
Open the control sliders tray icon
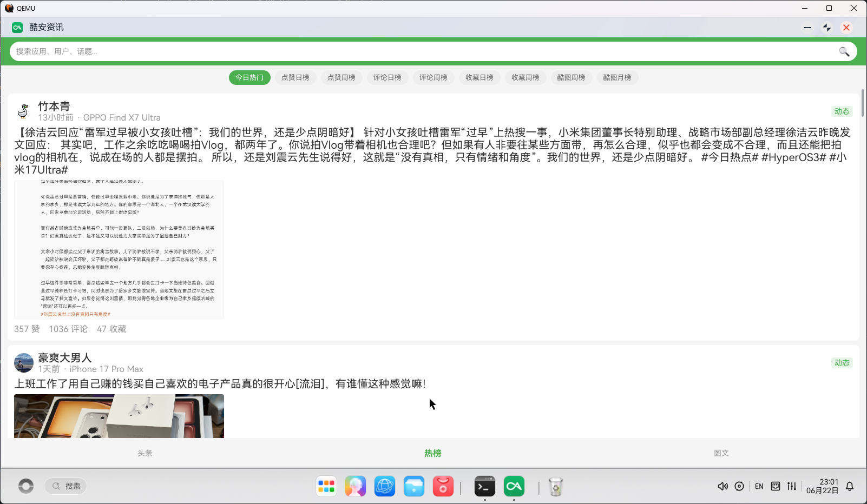point(792,486)
